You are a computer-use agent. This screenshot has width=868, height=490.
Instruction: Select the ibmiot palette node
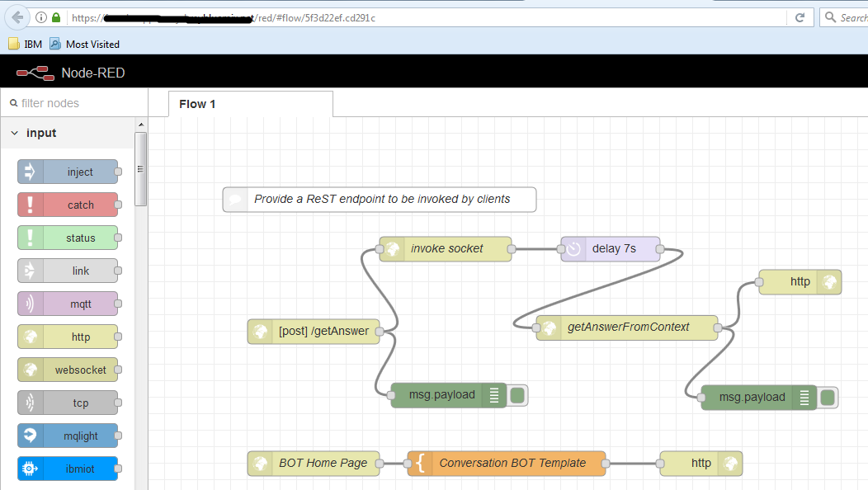[68, 469]
